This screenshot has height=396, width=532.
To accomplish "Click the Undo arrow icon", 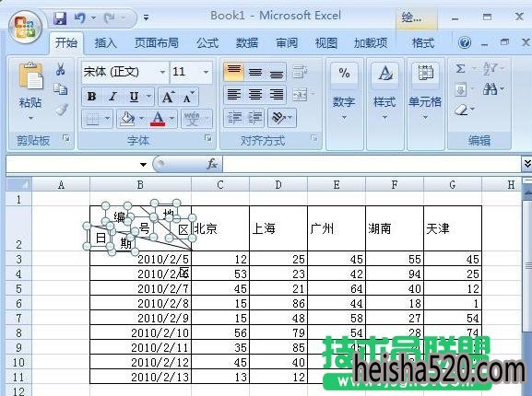I will (x=80, y=17).
